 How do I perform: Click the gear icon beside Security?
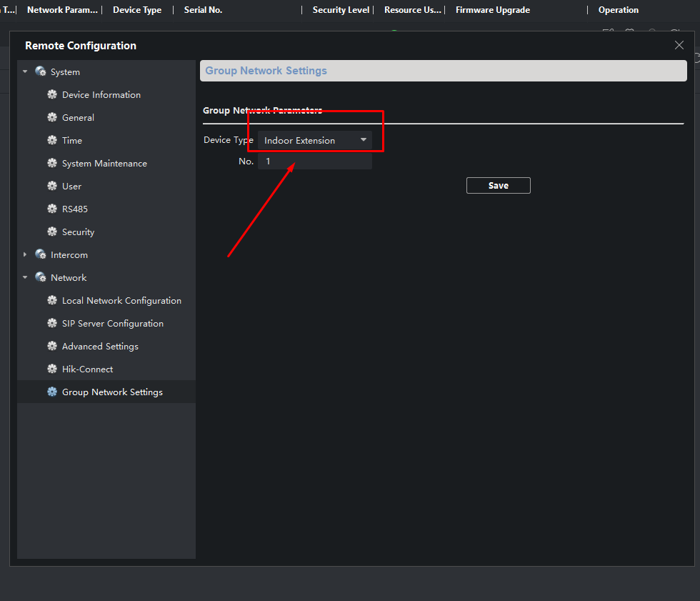pos(52,232)
